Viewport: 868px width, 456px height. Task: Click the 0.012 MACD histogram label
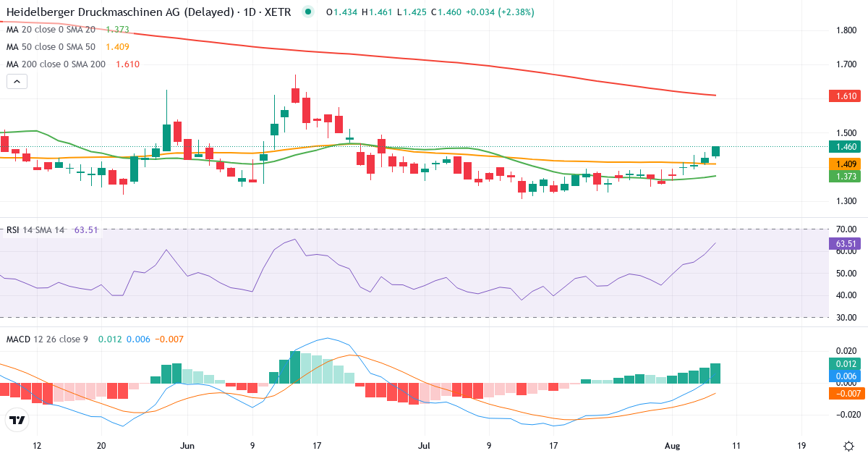tap(846, 363)
